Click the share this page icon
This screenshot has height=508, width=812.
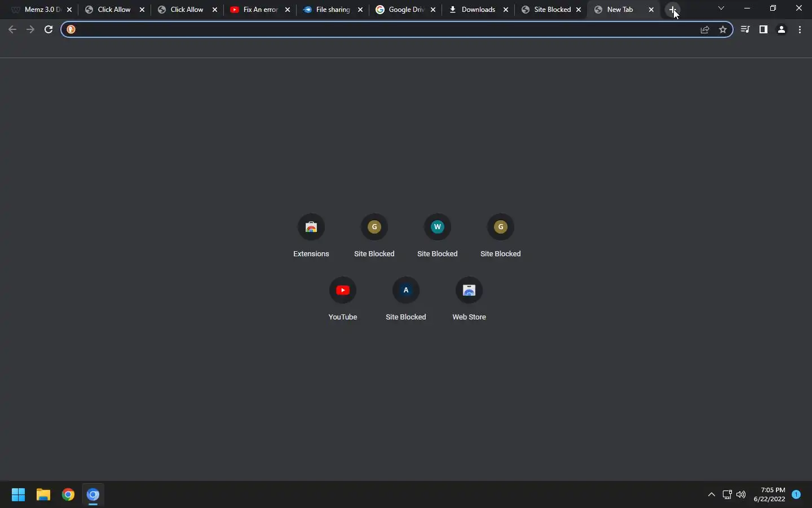[705, 30]
